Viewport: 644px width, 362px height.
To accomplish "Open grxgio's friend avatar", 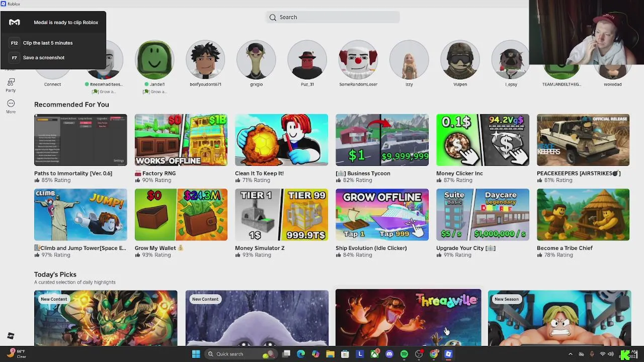I will 256,60.
